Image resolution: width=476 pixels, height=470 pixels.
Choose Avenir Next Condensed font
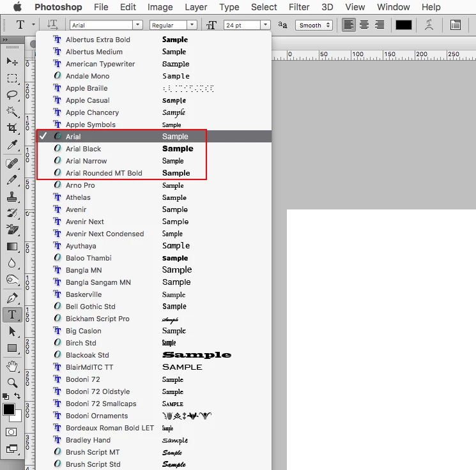153,234
